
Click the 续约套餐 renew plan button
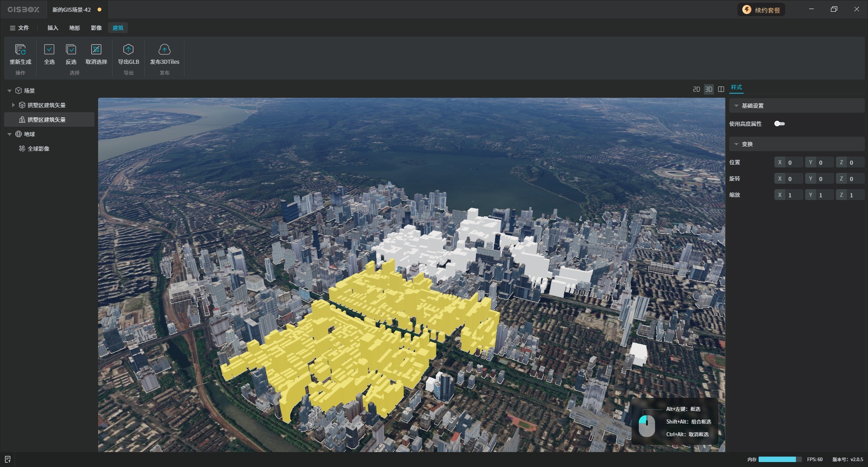tap(761, 10)
